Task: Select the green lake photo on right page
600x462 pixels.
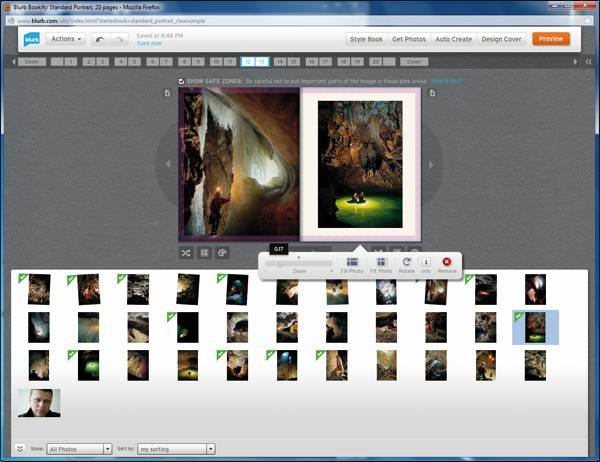Action: pos(360,164)
